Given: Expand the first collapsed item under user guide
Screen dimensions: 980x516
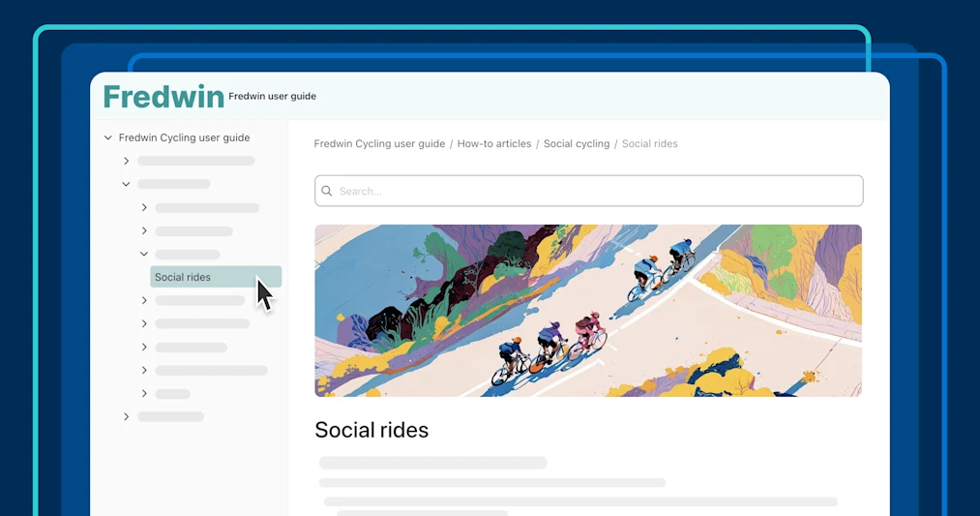Looking at the screenshot, I should [x=127, y=161].
